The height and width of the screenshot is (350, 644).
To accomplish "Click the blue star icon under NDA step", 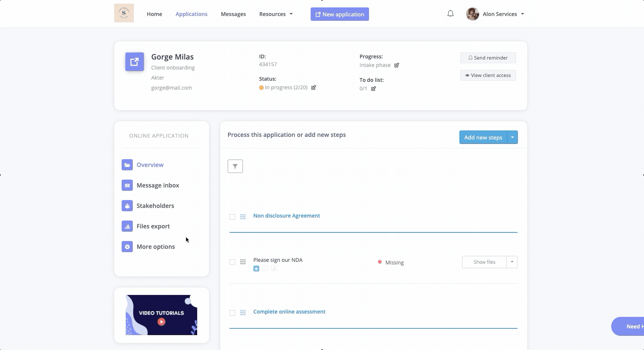I will pyautogui.click(x=256, y=269).
